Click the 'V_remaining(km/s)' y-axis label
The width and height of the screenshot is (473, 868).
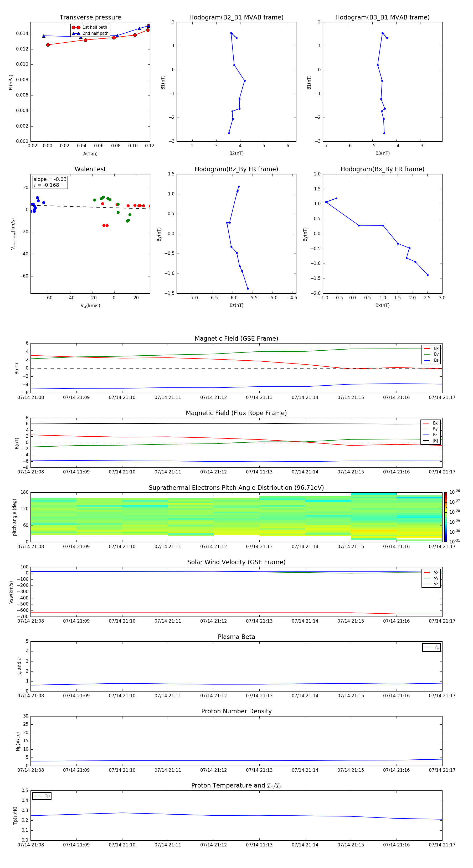coord(13,234)
